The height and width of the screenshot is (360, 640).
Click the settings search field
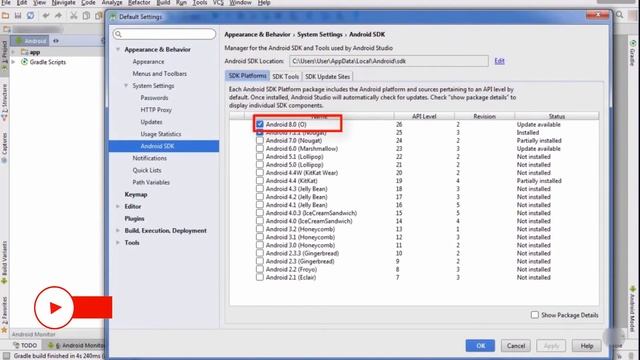coord(164,34)
